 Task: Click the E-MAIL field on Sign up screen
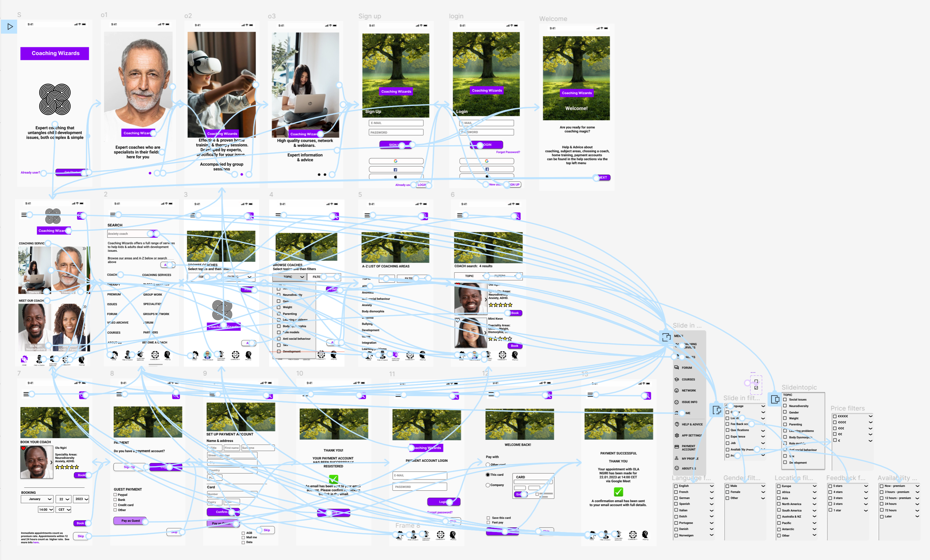coord(396,123)
